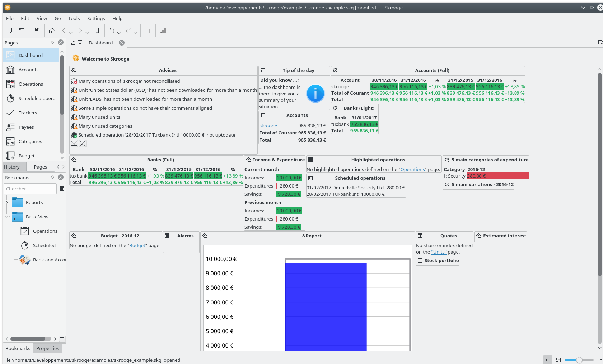The height and width of the screenshot is (364, 603).
Task: Collapse the Basic View bookmark folder
Action: [x=7, y=217]
